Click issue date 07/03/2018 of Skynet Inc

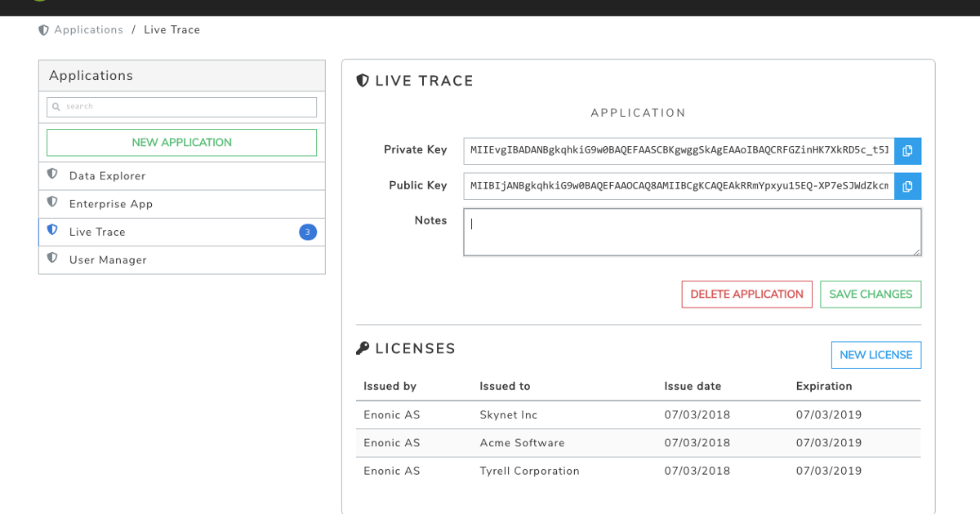[697, 415]
